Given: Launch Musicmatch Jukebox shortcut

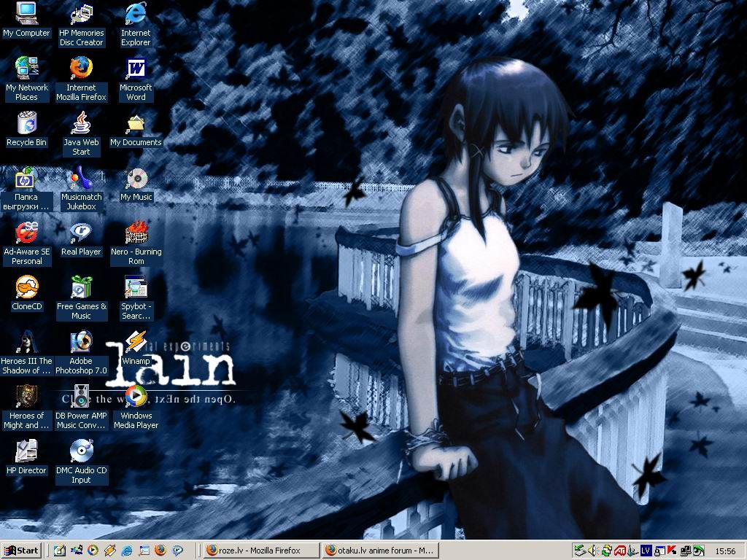Looking at the screenshot, I should [81, 189].
